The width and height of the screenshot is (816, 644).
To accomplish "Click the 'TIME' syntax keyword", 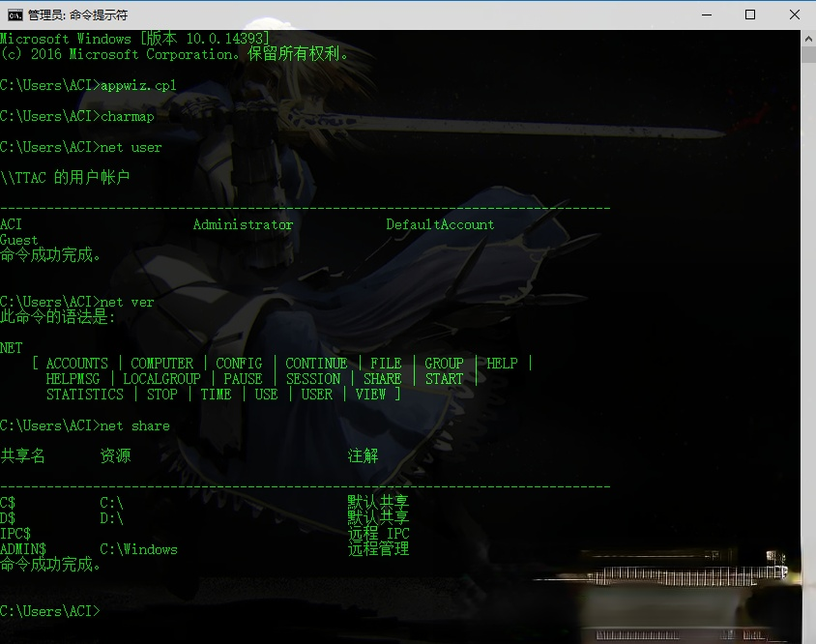I will 216,395.
